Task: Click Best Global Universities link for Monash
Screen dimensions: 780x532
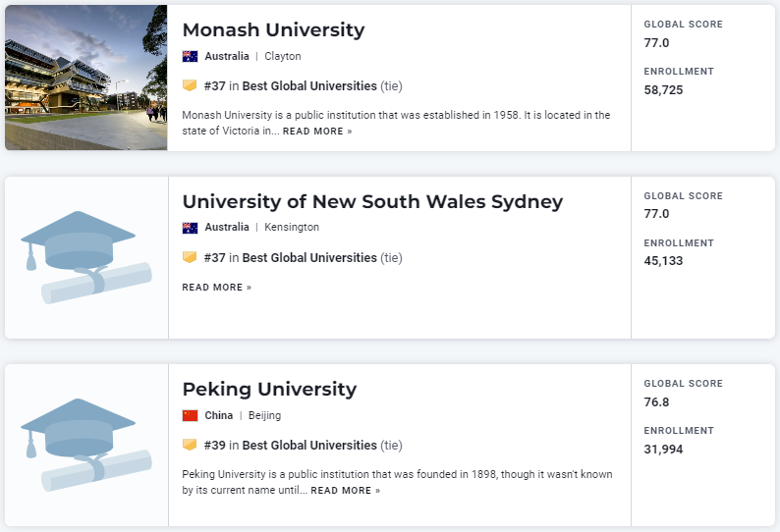Action: click(309, 86)
